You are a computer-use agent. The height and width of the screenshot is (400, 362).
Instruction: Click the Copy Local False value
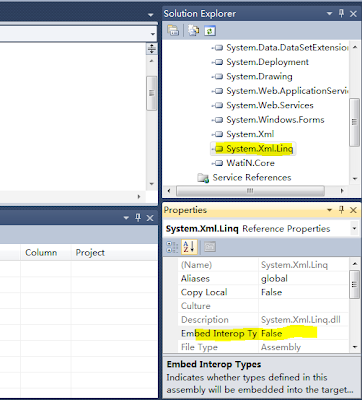(x=272, y=292)
